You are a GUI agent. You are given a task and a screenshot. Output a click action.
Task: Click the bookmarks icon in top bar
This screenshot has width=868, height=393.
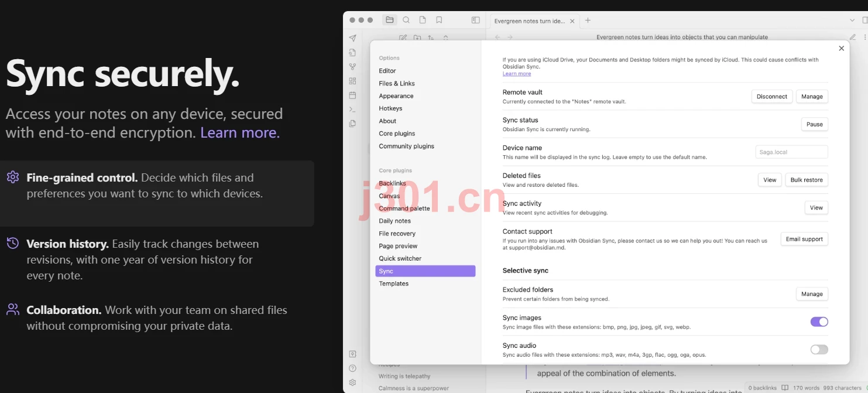[x=439, y=20]
